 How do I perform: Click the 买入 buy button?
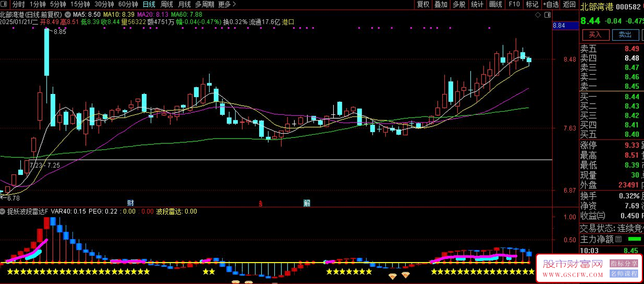(x=595, y=34)
